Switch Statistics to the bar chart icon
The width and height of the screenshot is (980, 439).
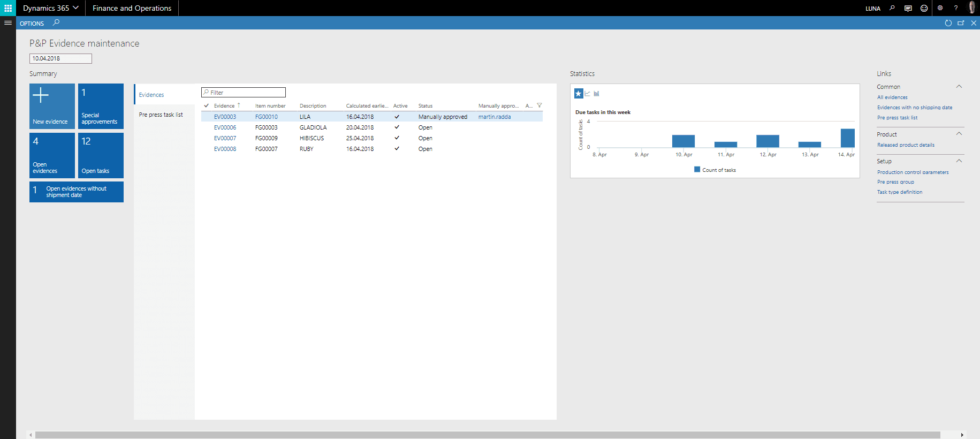pos(596,94)
